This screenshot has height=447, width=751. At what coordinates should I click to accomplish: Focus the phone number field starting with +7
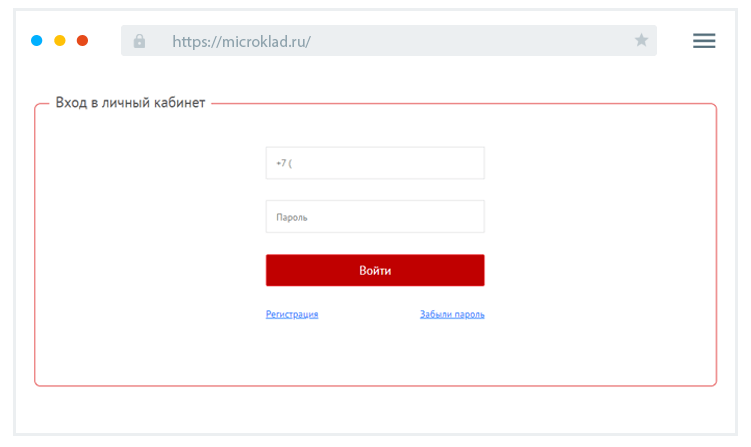point(375,163)
